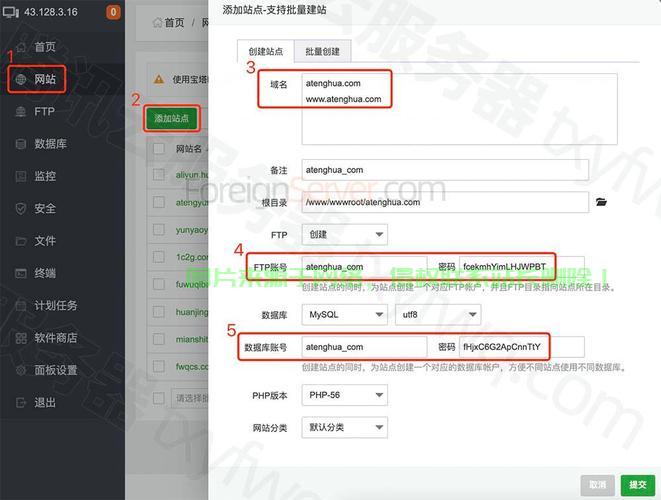The image size is (661, 500).
Task: Click the 数据库 database sidebar icon
Action: click(21, 144)
